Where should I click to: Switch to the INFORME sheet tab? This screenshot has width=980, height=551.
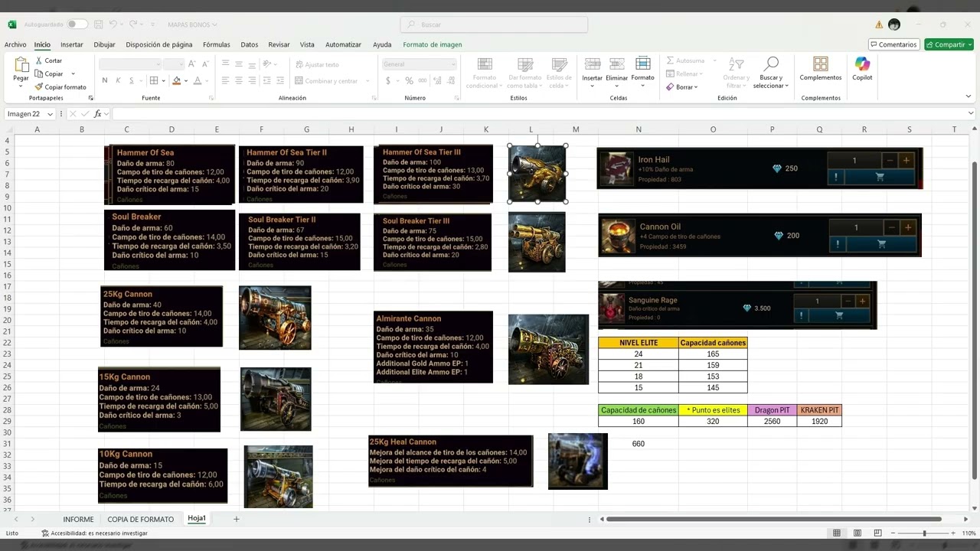click(x=78, y=519)
